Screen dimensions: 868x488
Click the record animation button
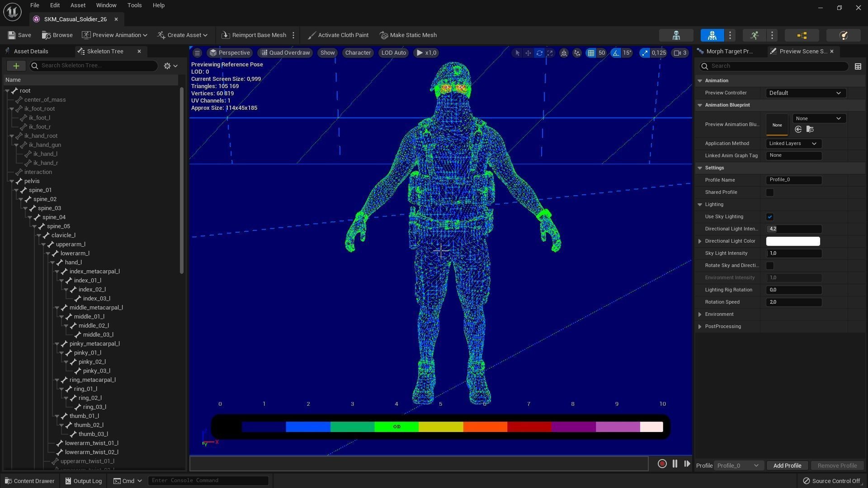[x=662, y=464]
